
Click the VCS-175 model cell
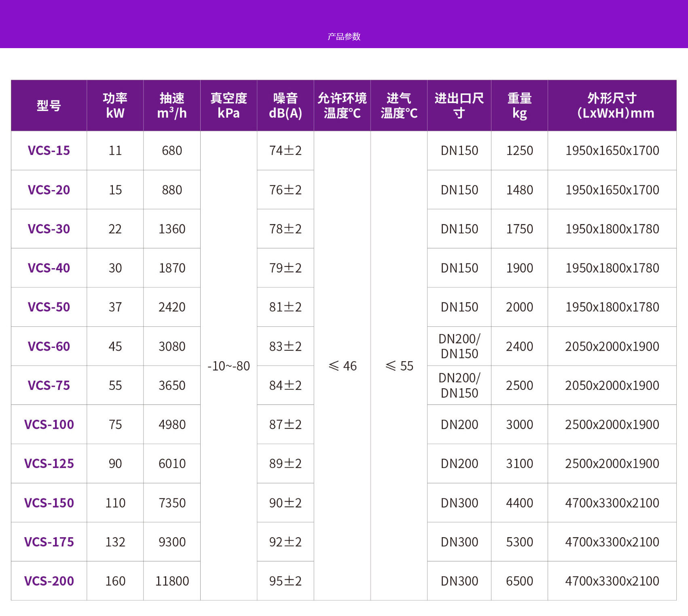[49, 542]
